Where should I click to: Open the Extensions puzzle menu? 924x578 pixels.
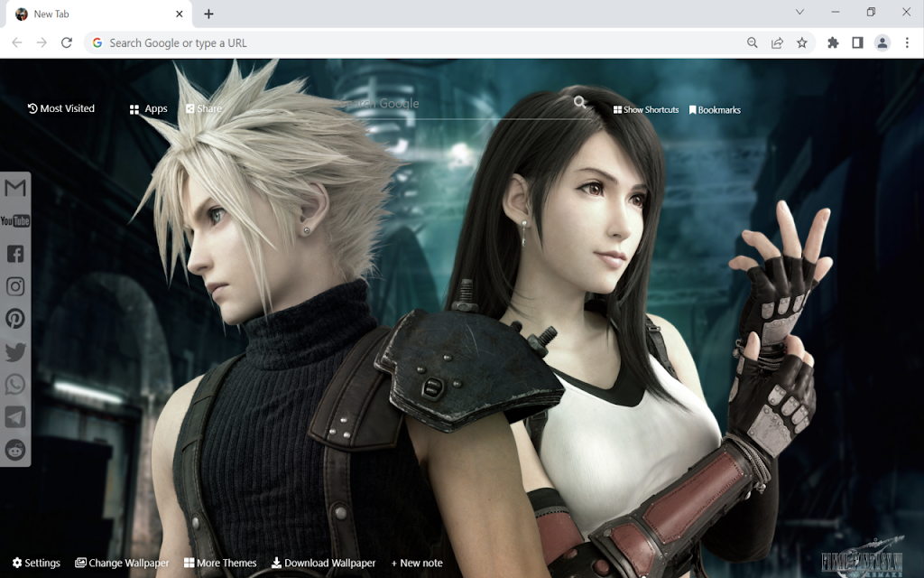click(x=833, y=42)
